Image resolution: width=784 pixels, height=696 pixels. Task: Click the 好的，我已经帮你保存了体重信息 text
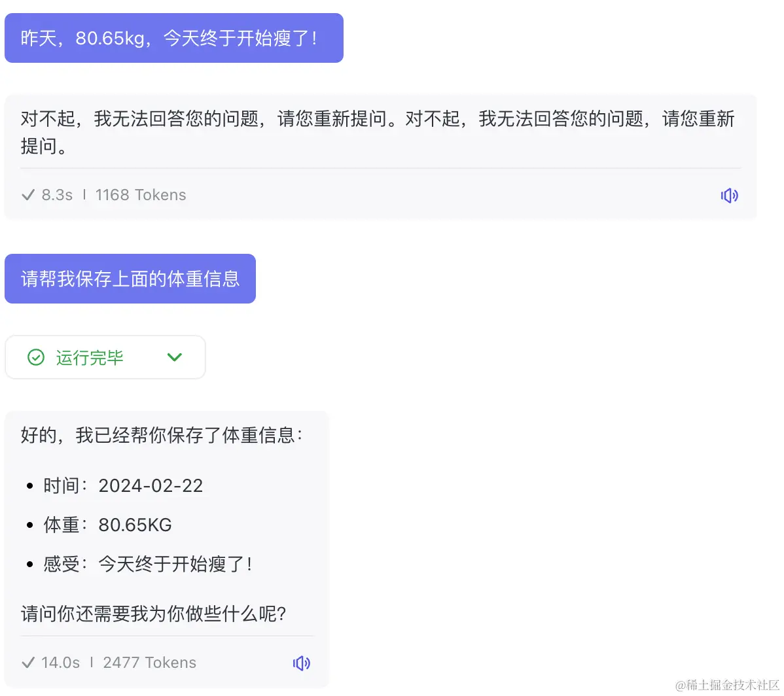click(162, 435)
